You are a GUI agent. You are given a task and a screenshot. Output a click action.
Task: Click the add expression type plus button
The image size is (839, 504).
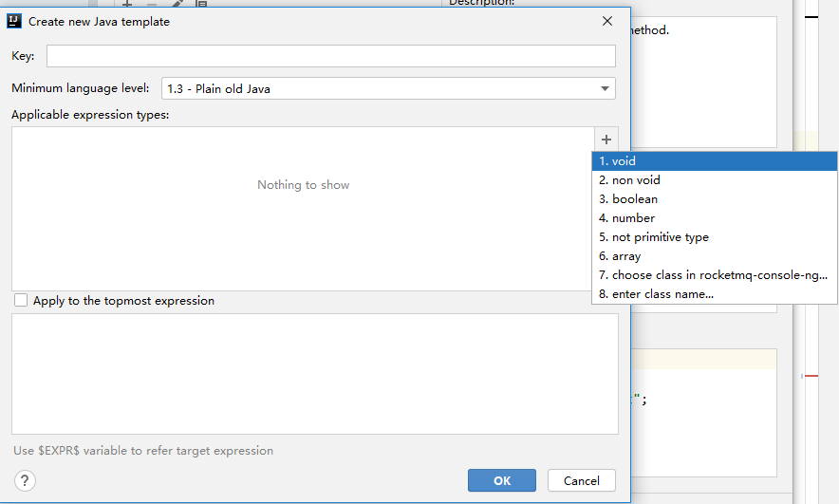(x=606, y=139)
